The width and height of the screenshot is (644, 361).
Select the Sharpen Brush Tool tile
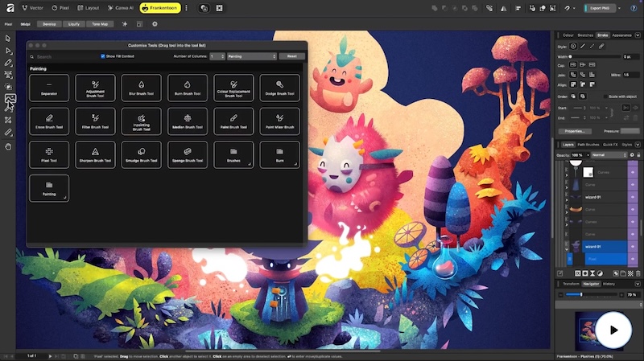tap(96, 154)
